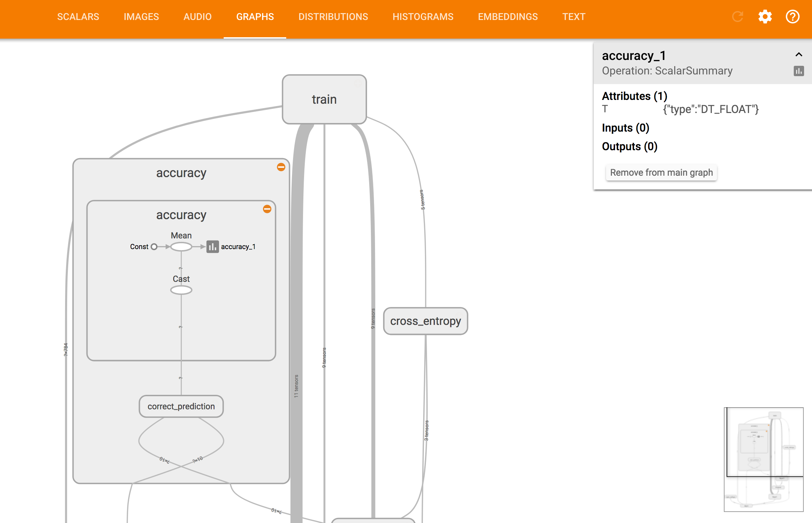Collapse the inner accuracy group node
Screen dimensions: 812x523
tap(267, 209)
